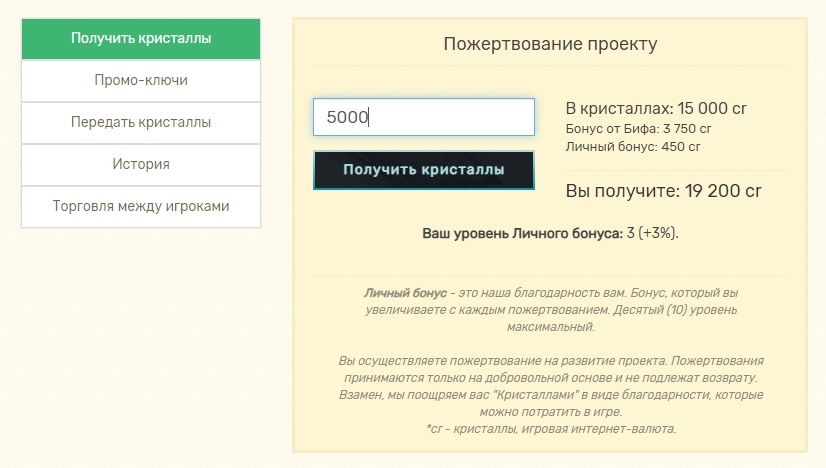Screen dimensions: 826x468
Task: Click the можно потратить в игре line
Action: tap(550, 412)
